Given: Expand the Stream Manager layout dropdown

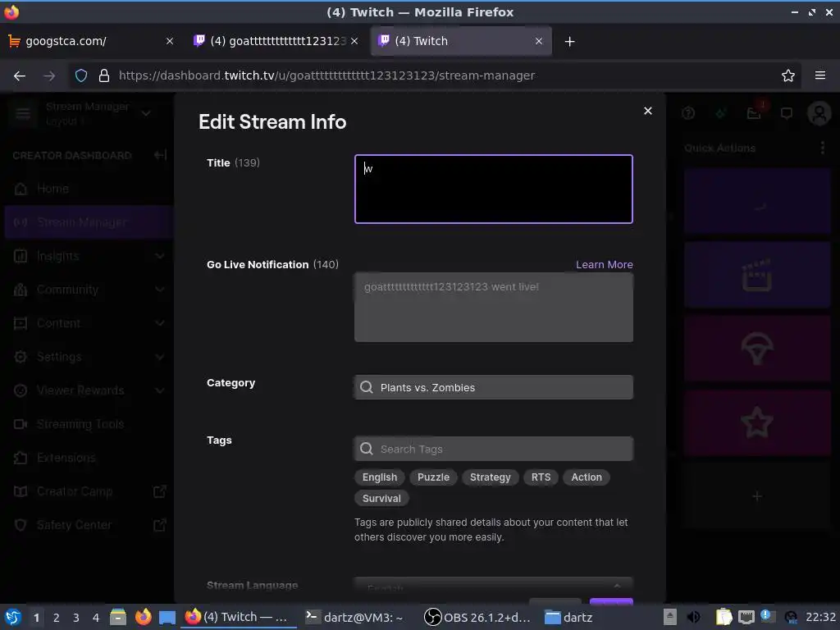Looking at the screenshot, I should click(x=146, y=113).
